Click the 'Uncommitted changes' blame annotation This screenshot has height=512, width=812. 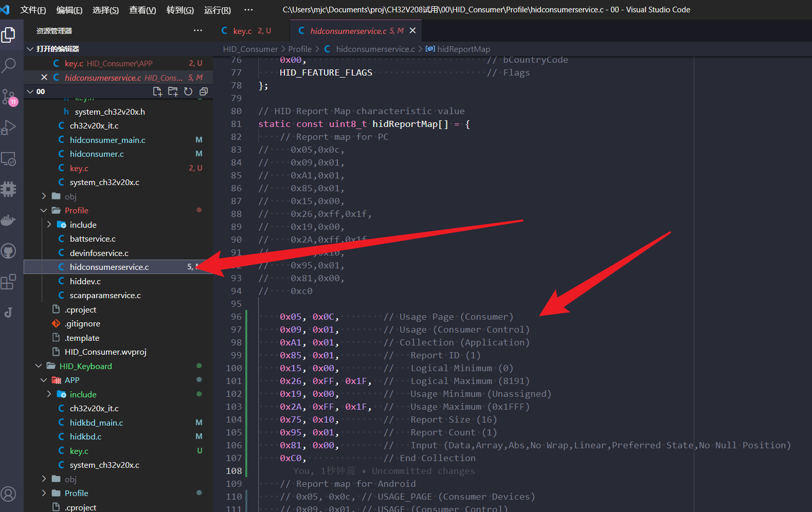pyautogui.click(x=423, y=471)
